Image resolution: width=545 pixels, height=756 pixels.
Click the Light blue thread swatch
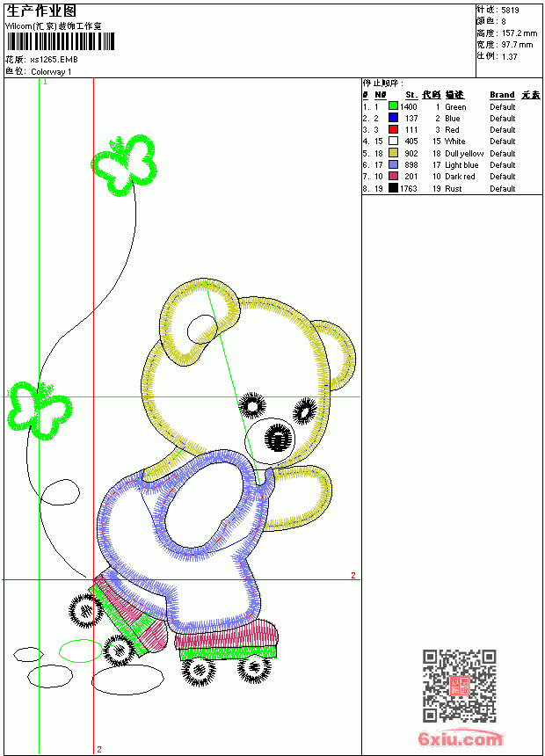[x=393, y=165]
